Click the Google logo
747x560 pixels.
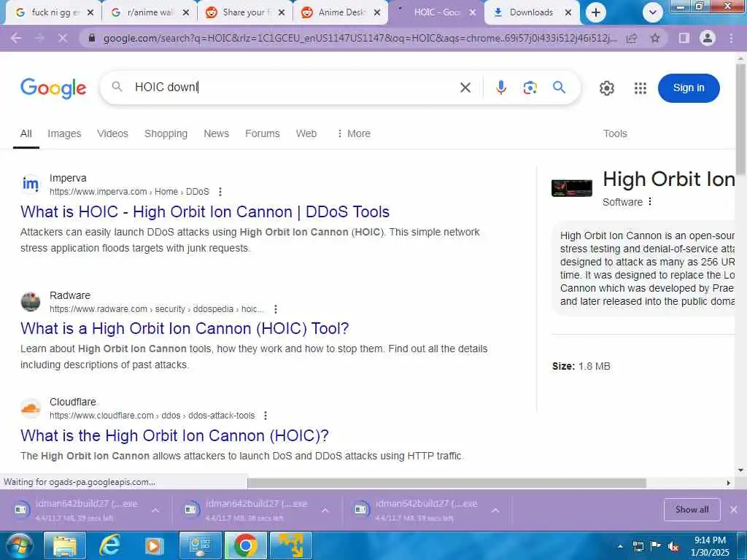coord(53,88)
